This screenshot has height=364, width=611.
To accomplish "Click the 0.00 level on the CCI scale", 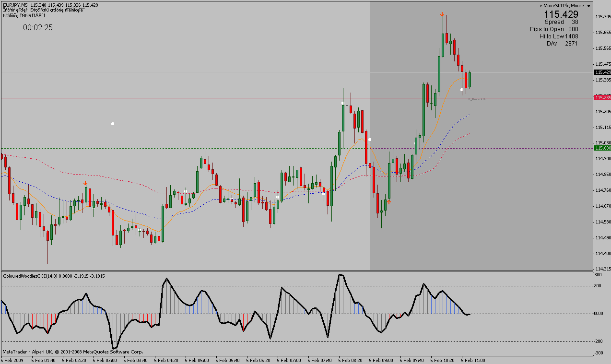I will click(599, 314).
